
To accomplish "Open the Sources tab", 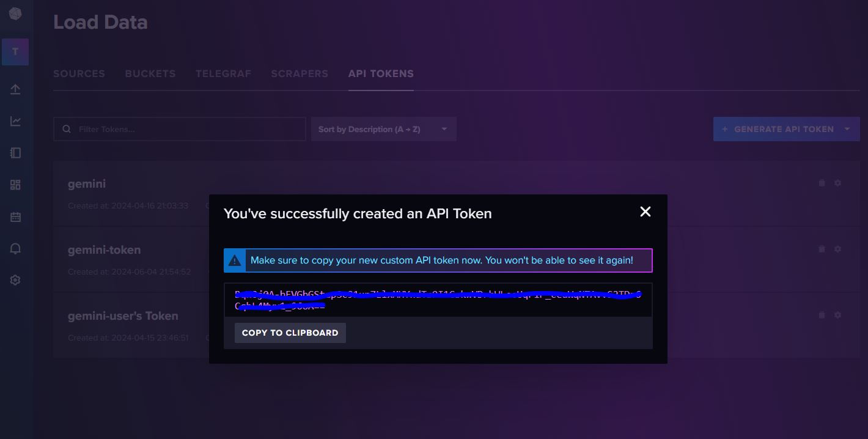I will (x=79, y=73).
